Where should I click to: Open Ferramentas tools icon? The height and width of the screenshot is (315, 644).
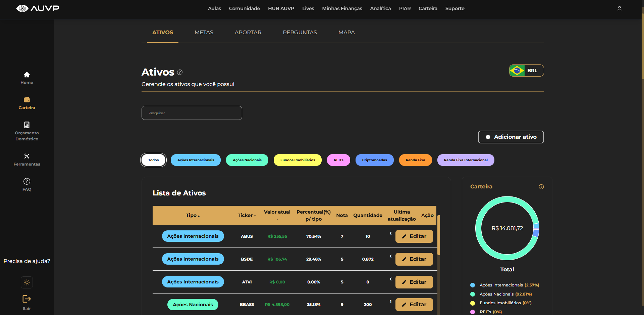coord(27,156)
